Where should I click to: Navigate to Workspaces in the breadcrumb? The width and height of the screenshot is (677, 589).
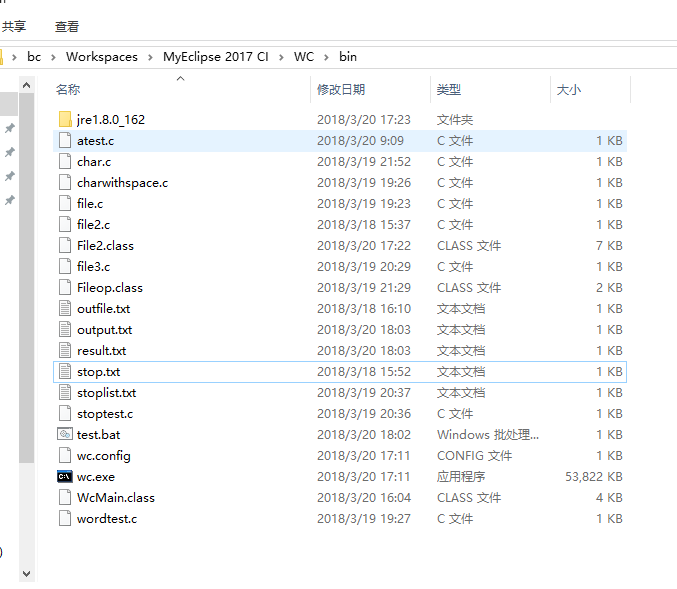tap(102, 57)
